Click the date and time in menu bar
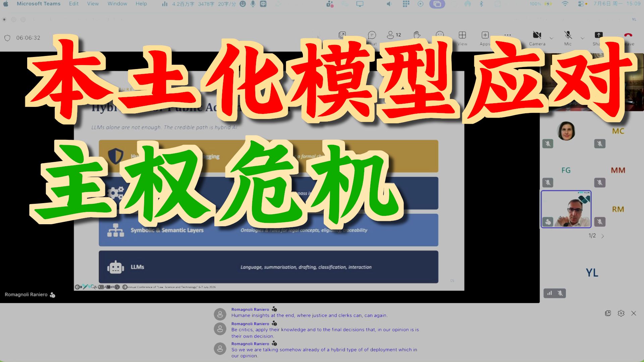 (617, 4)
